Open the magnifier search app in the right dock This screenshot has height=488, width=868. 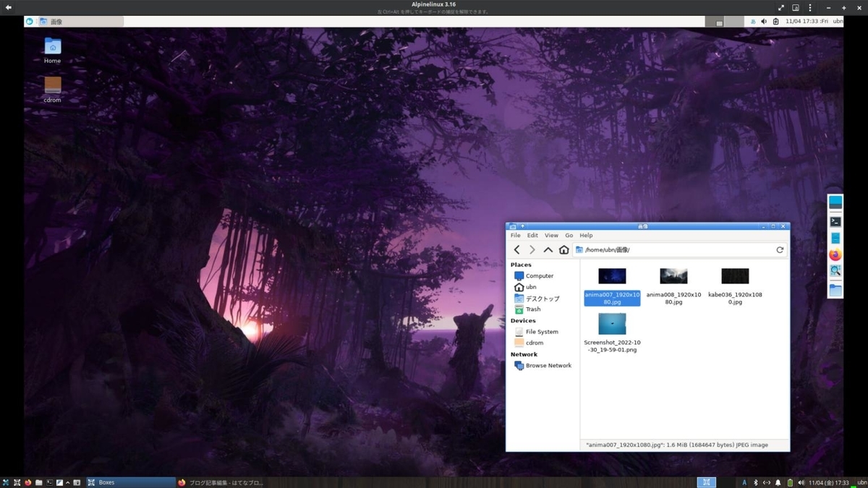click(835, 272)
